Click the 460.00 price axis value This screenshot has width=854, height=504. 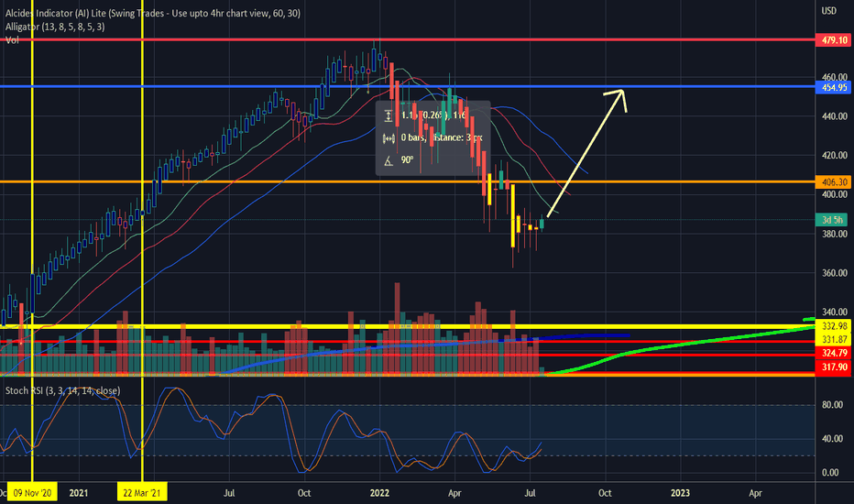pos(835,77)
